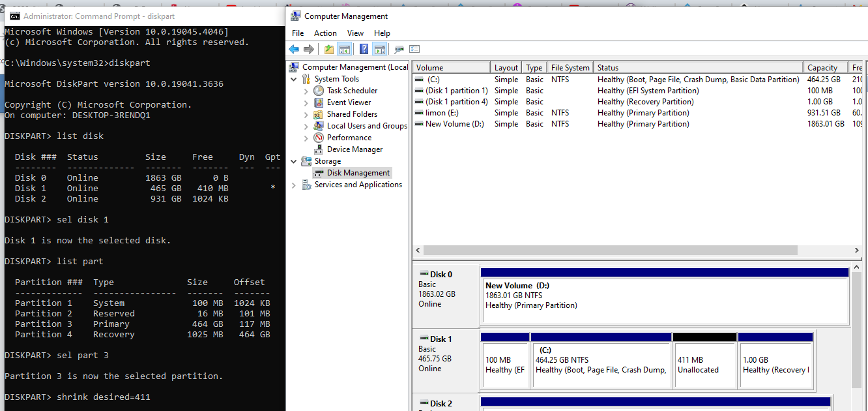Click the Event Viewer icon
Image resolution: width=868 pixels, height=411 pixels.
319,102
